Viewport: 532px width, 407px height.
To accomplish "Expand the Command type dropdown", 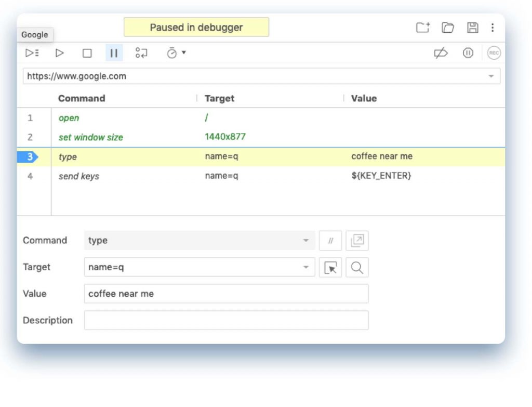I will click(x=305, y=241).
